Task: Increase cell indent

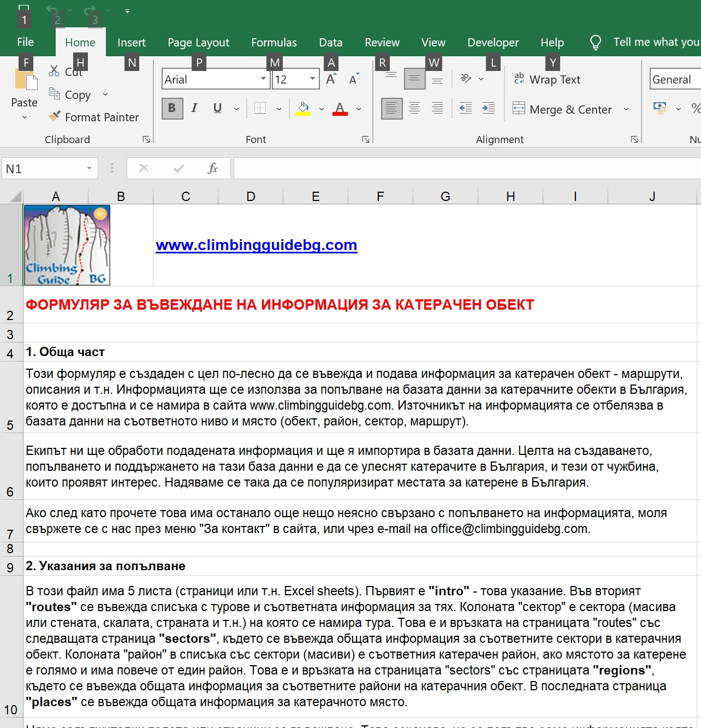Action: pos(489,108)
